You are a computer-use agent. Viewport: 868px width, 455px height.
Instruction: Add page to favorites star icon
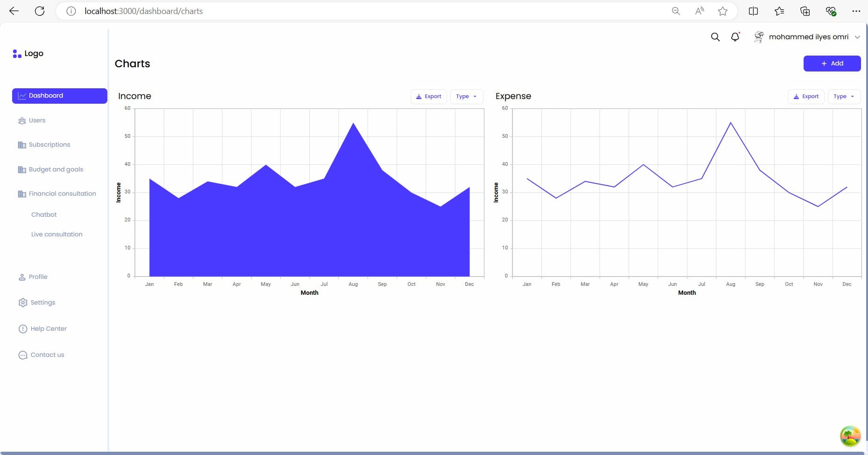pos(722,11)
